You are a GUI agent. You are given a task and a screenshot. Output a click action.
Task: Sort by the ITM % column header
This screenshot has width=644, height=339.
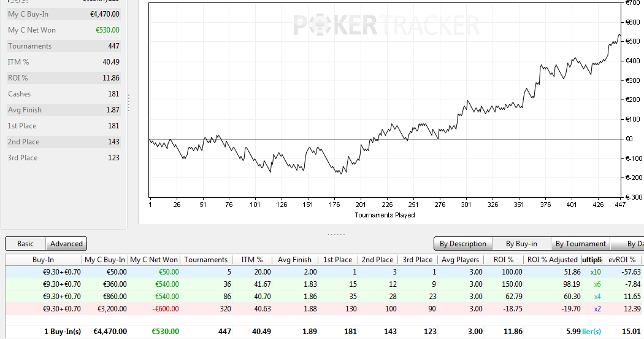[251, 260]
